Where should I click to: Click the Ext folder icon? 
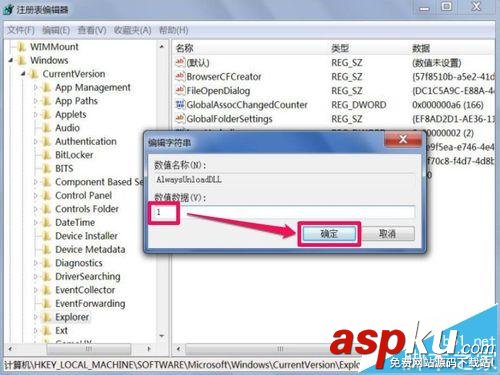click(x=47, y=331)
